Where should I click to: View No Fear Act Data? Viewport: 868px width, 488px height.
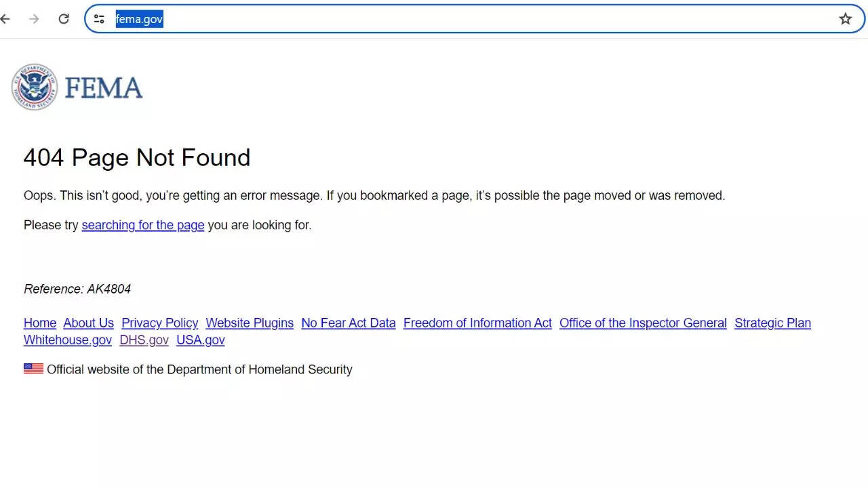point(348,323)
